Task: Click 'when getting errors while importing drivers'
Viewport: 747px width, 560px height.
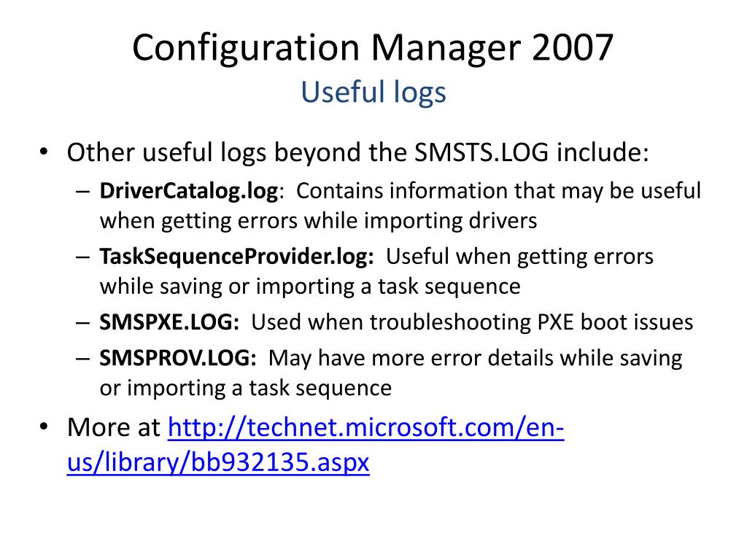Action: (318, 222)
